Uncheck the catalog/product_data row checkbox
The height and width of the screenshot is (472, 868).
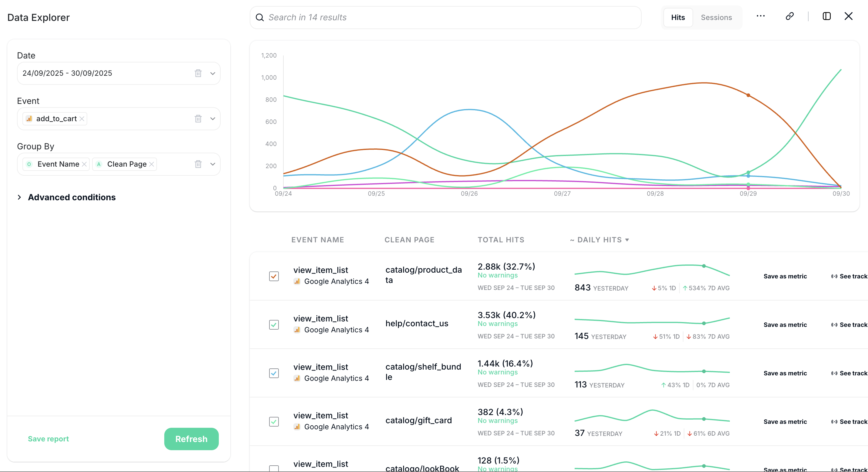(274, 276)
